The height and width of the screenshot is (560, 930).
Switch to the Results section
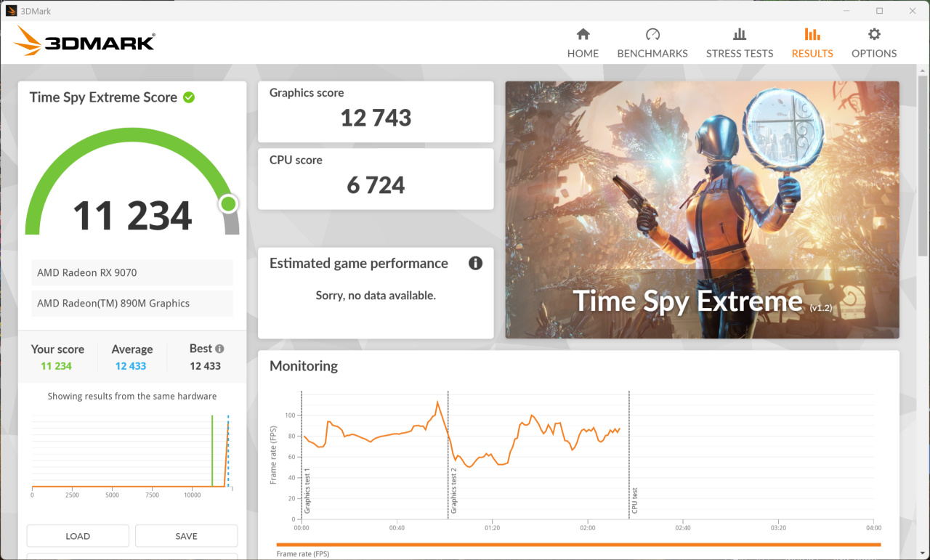coord(812,43)
